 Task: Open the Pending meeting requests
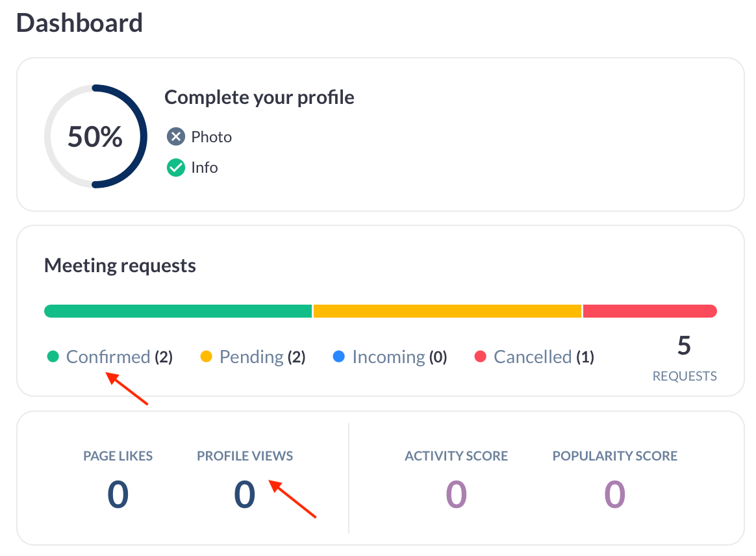pyautogui.click(x=251, y=357)
